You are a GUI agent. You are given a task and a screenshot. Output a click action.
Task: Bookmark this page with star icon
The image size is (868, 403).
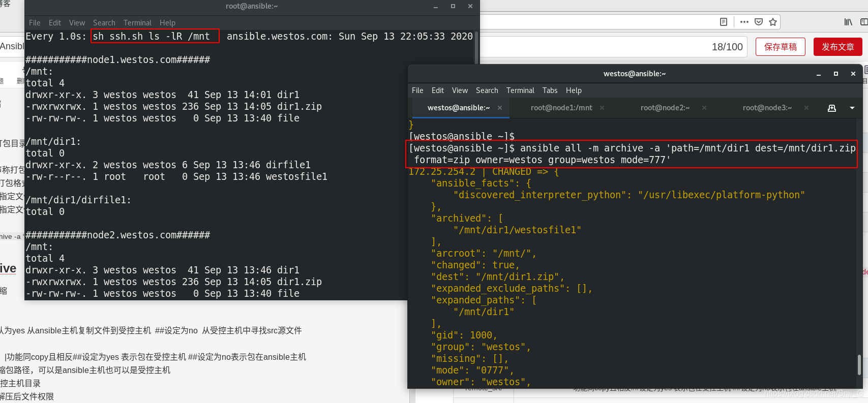773,22
